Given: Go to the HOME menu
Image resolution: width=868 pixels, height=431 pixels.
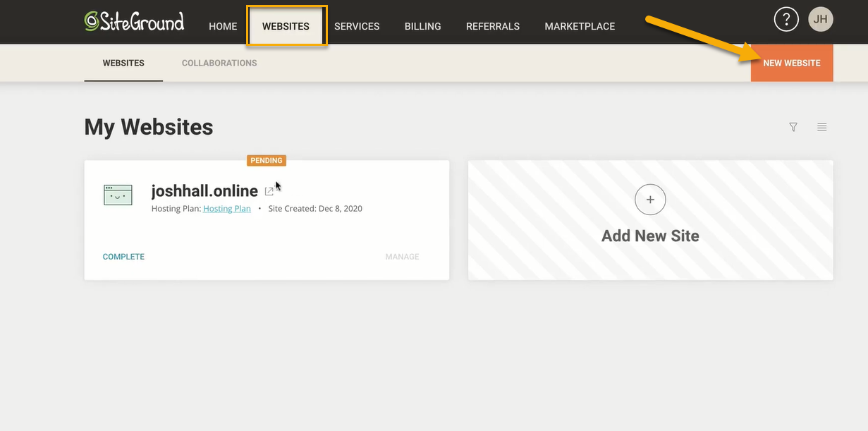Looking at the screenshot, I should click(x=223, y=26).
